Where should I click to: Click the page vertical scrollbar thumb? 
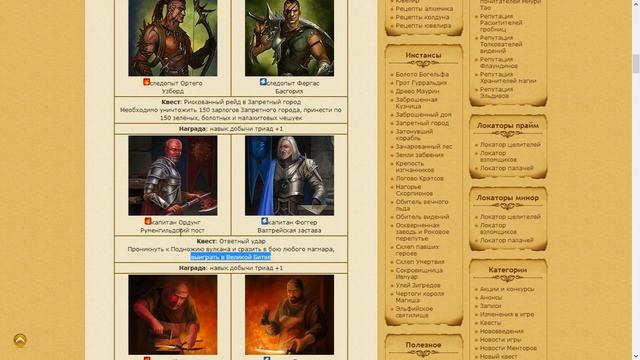[636, 64]
